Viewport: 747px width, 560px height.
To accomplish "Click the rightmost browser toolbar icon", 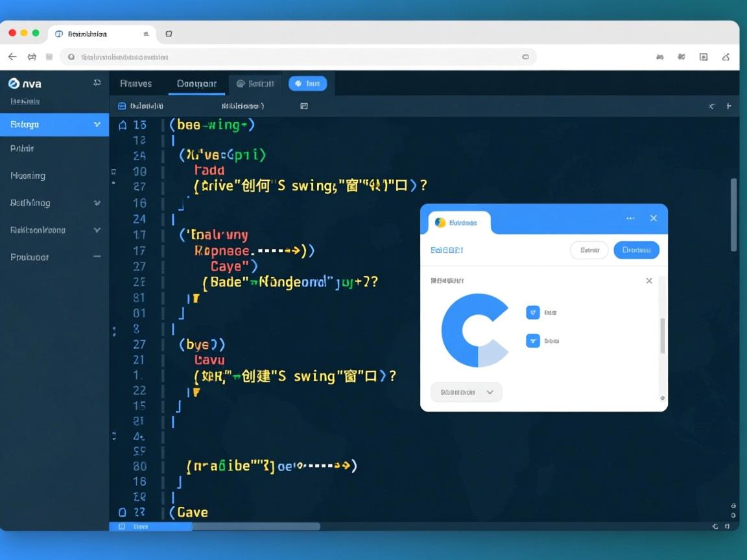I will (726, 57).
